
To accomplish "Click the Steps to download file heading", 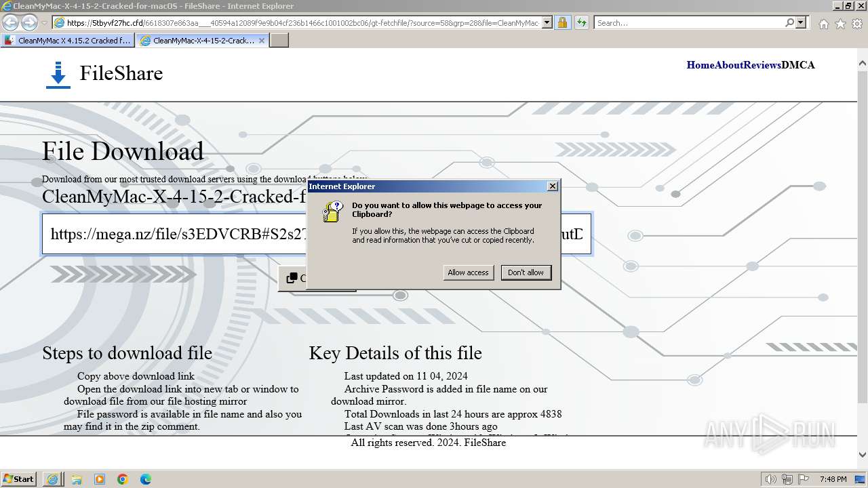I will (127, 353).
